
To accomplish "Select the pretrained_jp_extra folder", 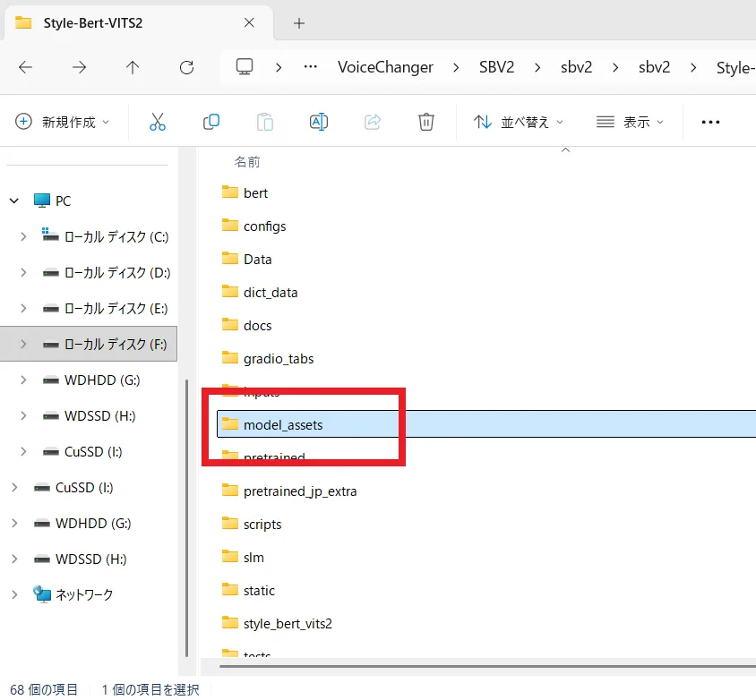I will tap(300, 491).
